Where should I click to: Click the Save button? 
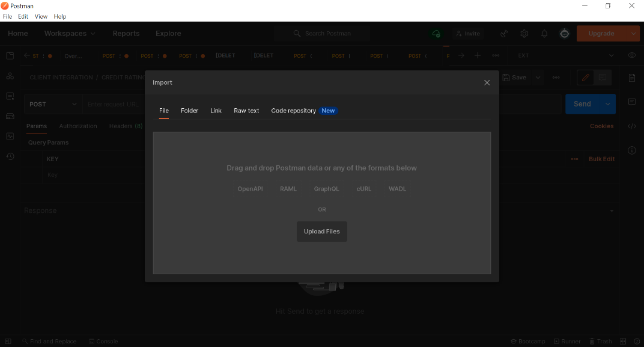click(514, 78)
